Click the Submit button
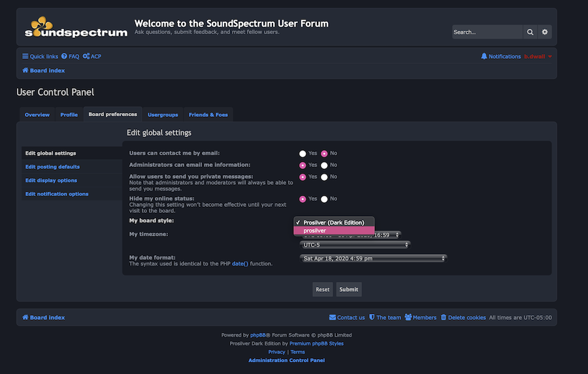 (349, 289)
